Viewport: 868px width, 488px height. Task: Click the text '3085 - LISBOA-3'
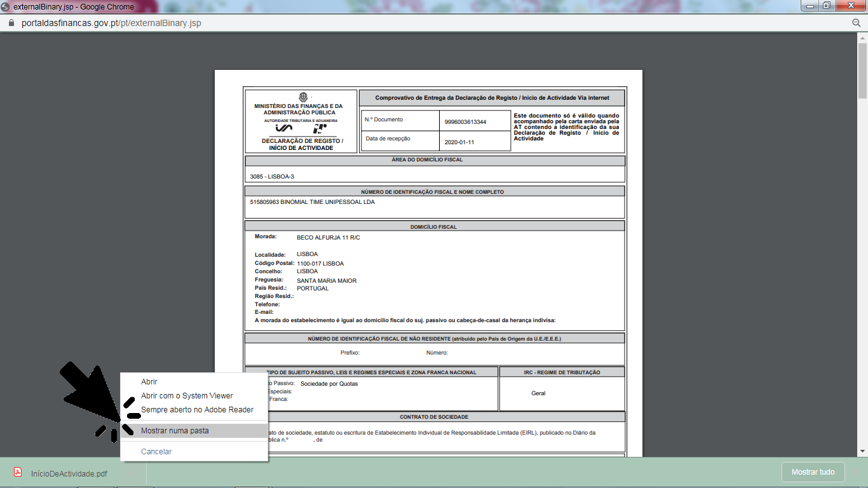click(272, 176)
